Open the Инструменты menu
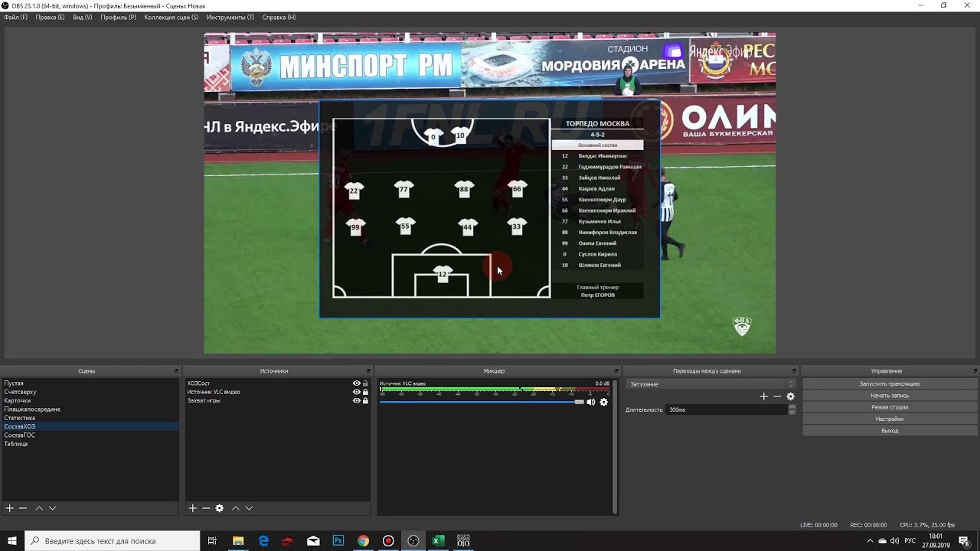This screenshot has height=551, width=980. pyautogui.click(x=230, y=17)
